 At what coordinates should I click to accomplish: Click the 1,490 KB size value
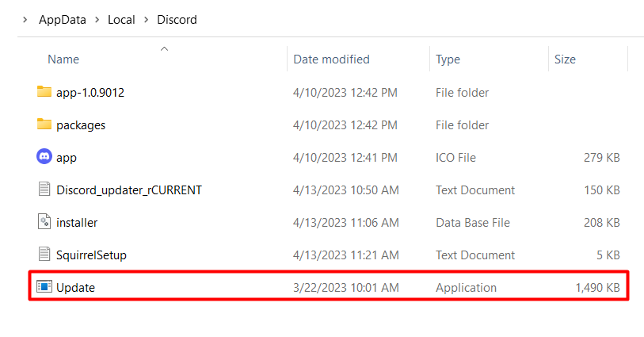[597, 287]
